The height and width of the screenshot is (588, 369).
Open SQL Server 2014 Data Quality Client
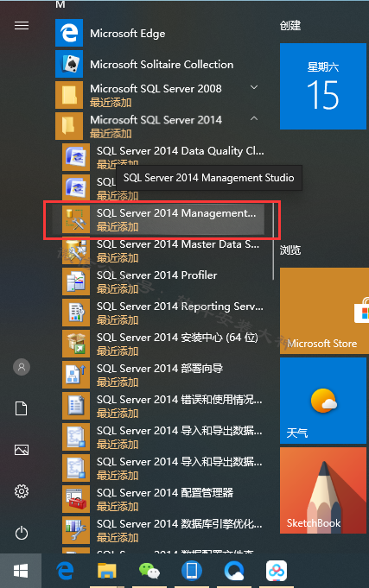(162, 157)
